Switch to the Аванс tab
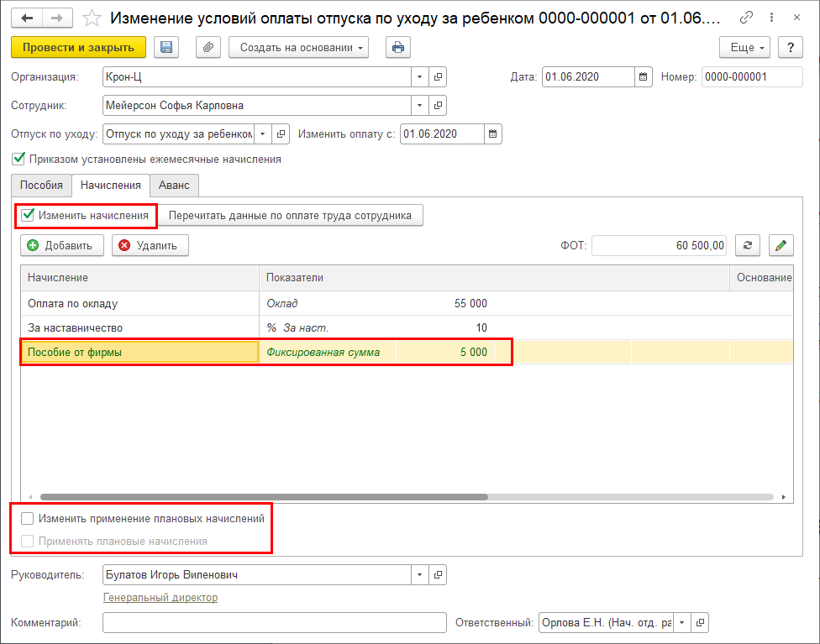820x644 pixels. click(174, 185)
